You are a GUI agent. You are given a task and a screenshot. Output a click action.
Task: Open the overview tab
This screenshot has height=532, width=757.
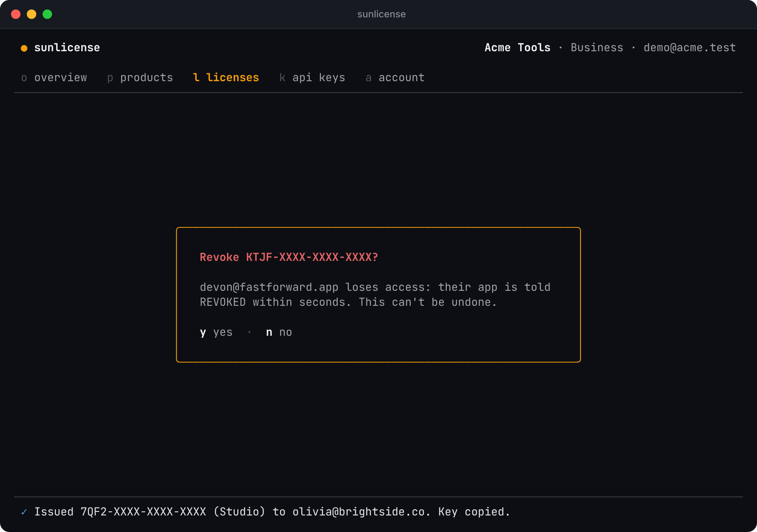[54, 78]
